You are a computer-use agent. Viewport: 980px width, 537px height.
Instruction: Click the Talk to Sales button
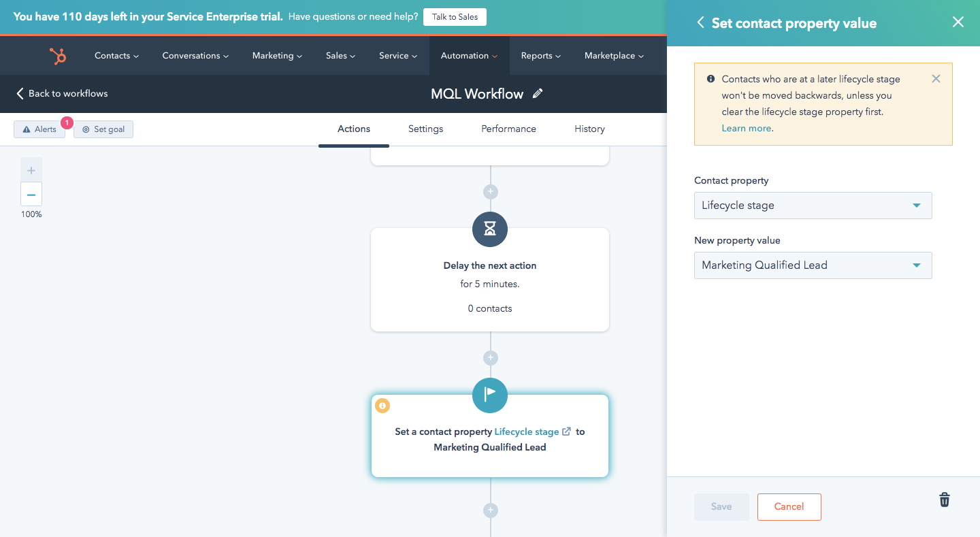pos(455,17)
